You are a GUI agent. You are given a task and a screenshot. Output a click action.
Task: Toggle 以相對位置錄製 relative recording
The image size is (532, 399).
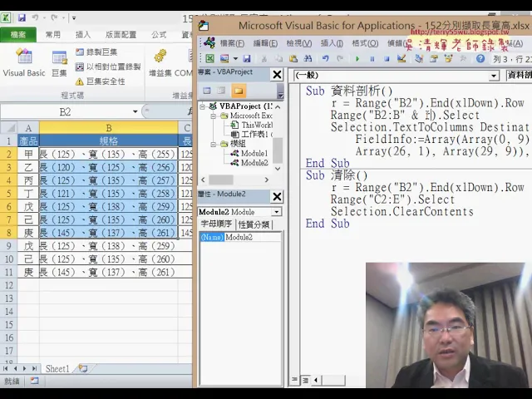pyautogui.click(x=108, y=66)
